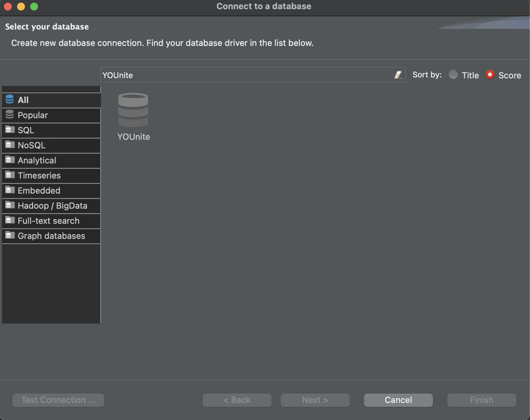Click the blue All category database icon
This screenshot has width=530, height=420.
tap(10, 99)
